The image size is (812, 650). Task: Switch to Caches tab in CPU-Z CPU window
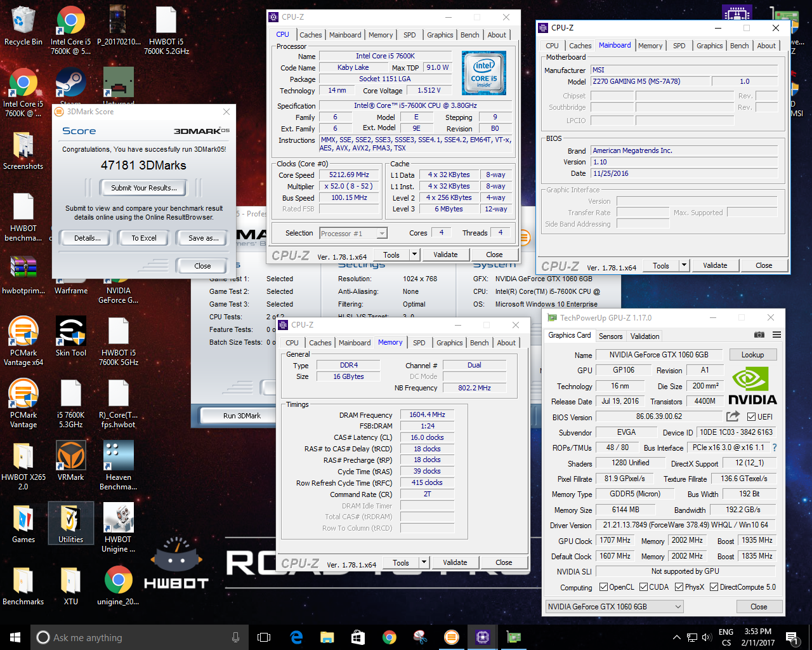[311, 35]
